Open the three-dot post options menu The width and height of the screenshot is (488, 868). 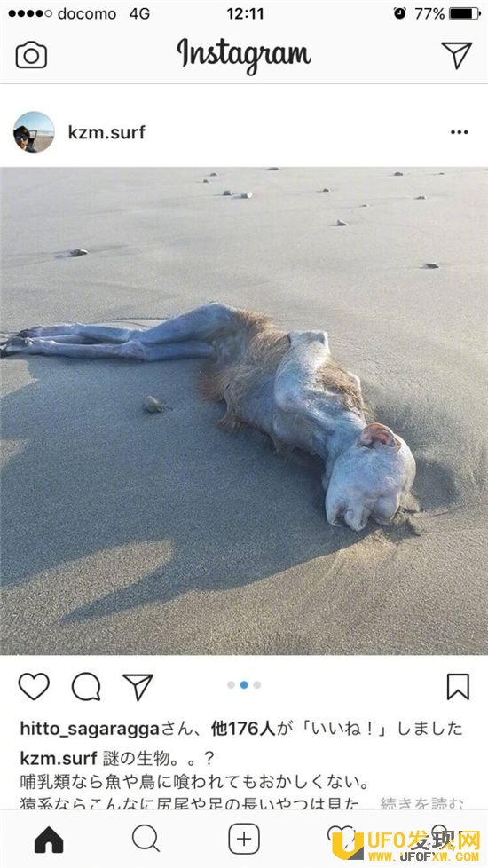pos(460,132)
